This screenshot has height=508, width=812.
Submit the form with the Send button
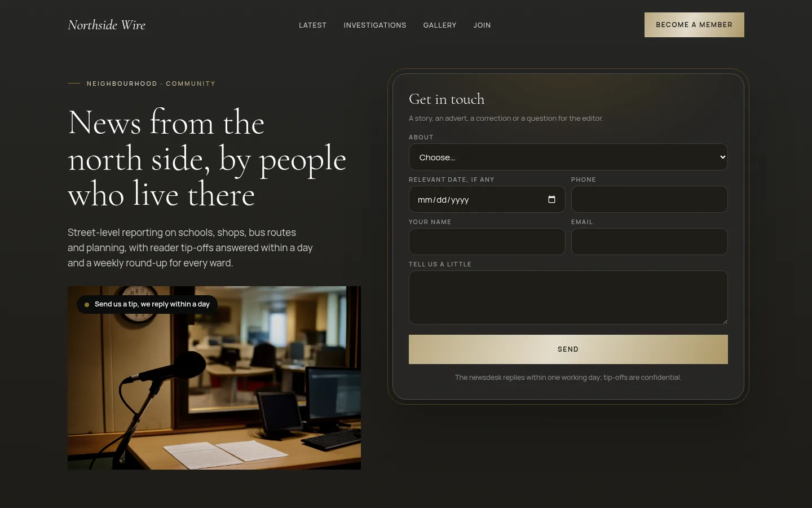(x=568, y=349)
